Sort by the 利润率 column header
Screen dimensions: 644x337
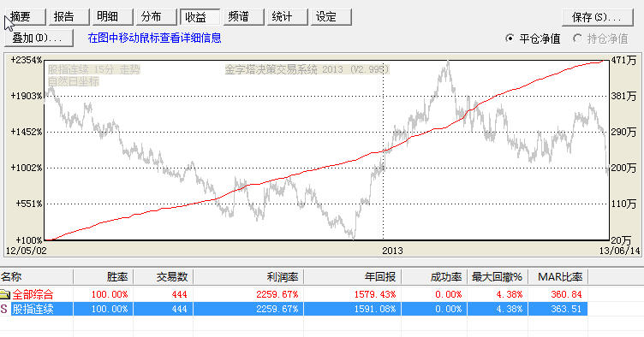(x=248, y=277)
